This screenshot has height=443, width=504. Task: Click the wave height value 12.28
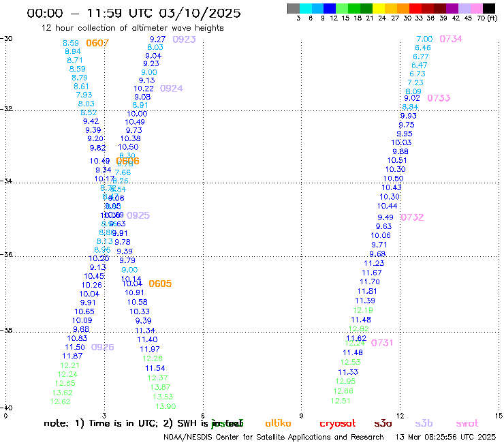[153, 358]
